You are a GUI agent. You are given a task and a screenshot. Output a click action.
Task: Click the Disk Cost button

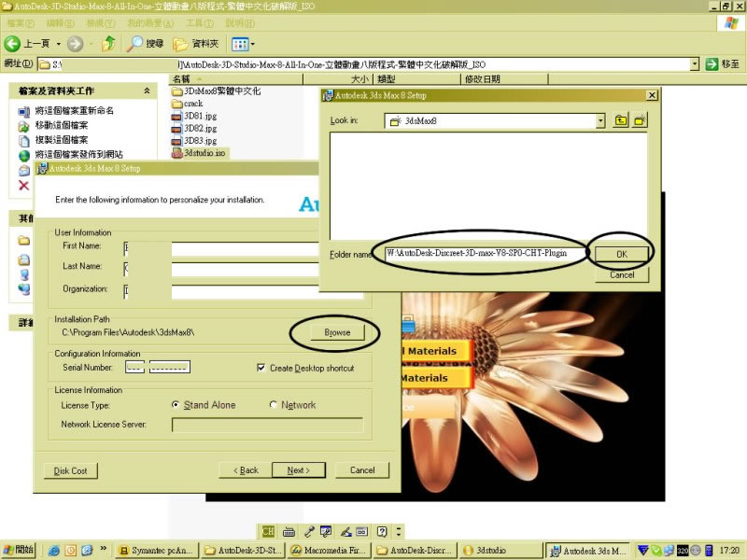[x=71, y=470]
